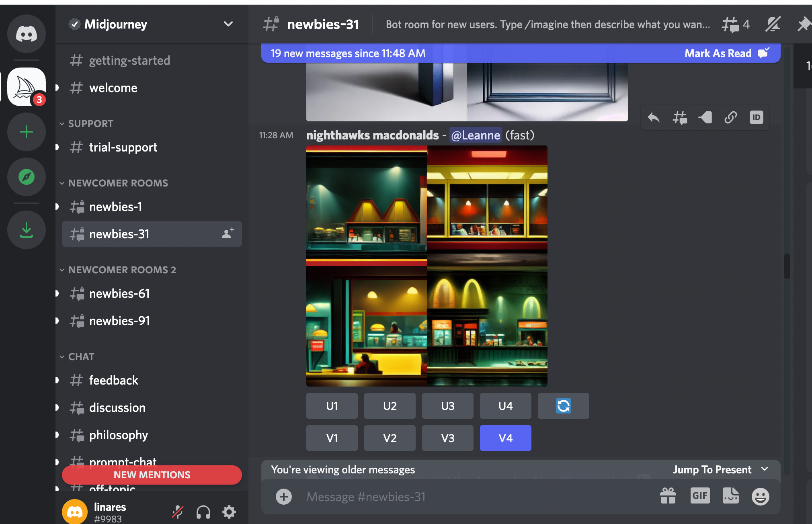Click the Mark As Read flag icon
Viewport: 812px width, 524px height.
[x=764, y=53]
